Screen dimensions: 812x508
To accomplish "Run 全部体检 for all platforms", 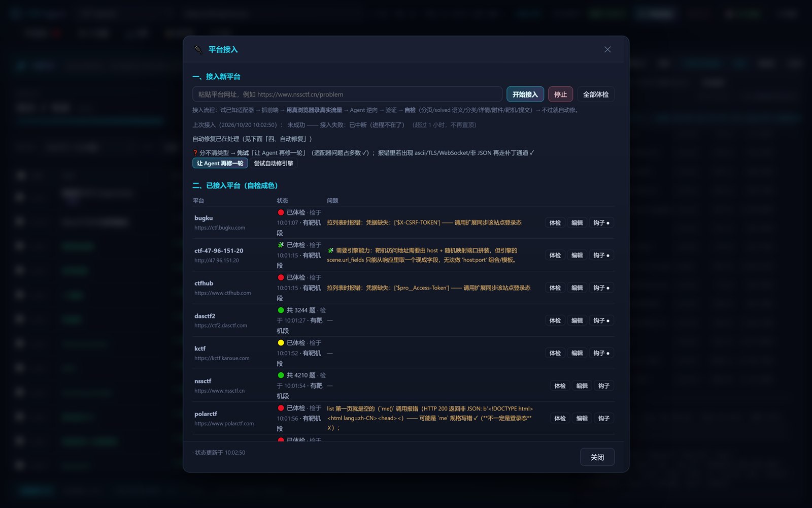I will point(596,94).
